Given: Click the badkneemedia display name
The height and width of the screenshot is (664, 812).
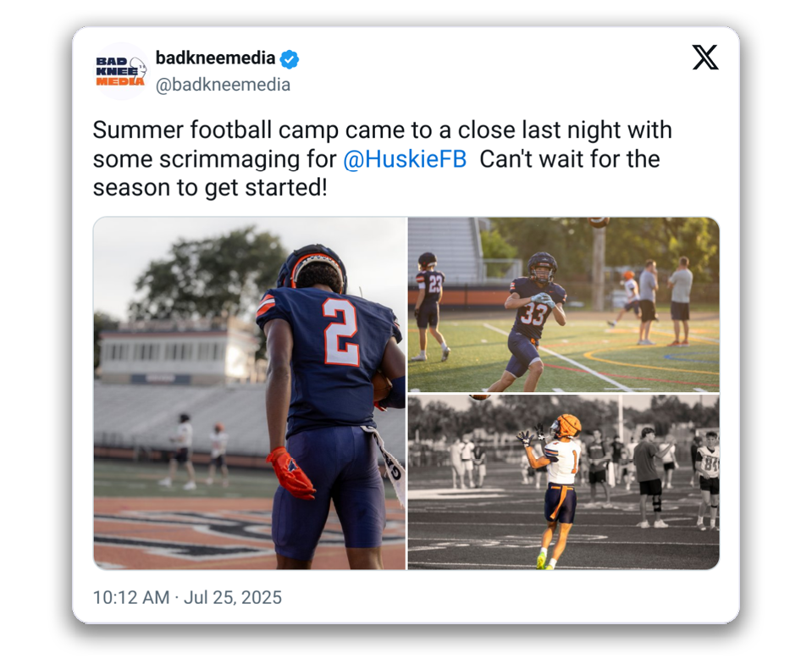Looking at the screenshot, I should click(x=215, y=58).
